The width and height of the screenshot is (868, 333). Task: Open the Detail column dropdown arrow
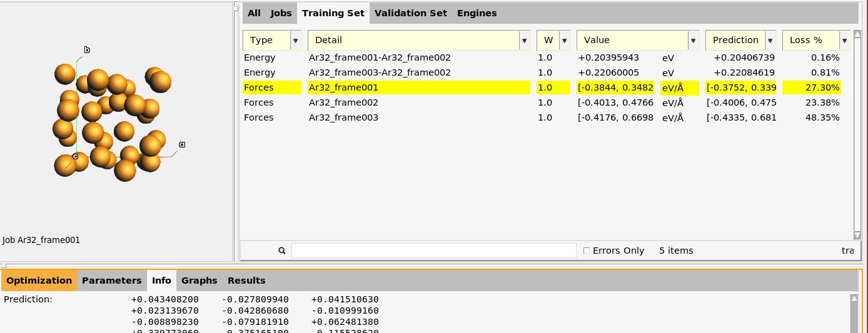tap(524, 41)
